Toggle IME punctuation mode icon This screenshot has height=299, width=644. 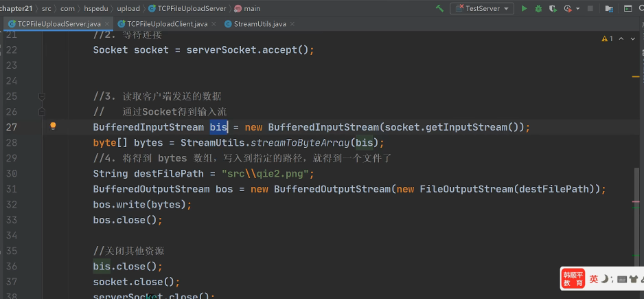(612, 280)
